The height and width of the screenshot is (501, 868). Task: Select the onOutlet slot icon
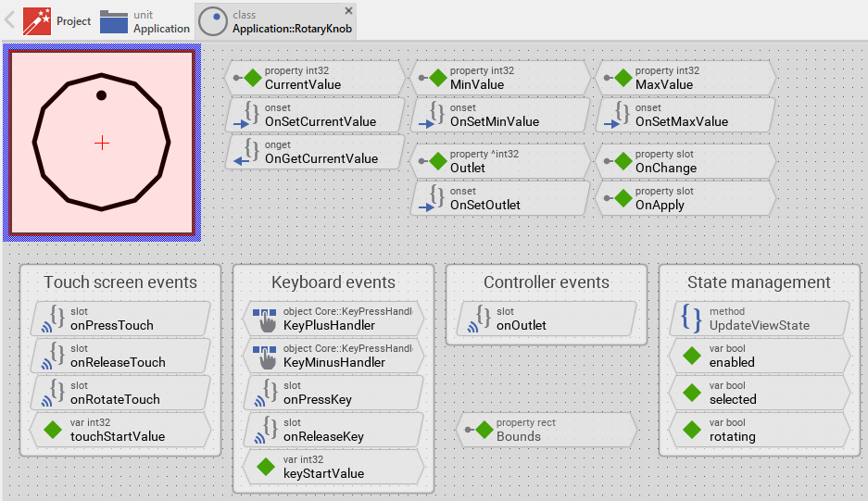click(478, 319)
